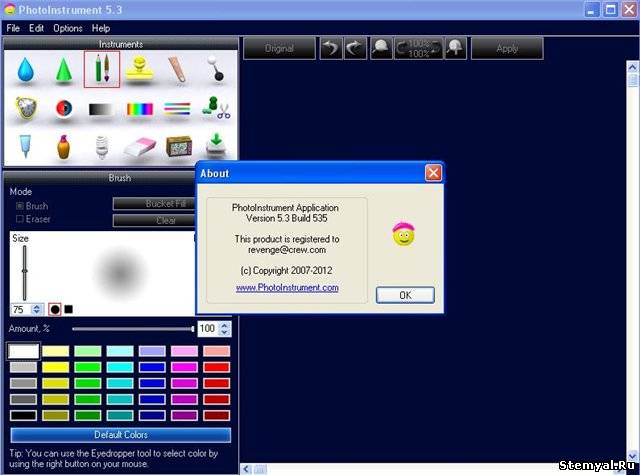
Task: Increase or decrease brush Size 75 spinner
Action: click(37, 309)
